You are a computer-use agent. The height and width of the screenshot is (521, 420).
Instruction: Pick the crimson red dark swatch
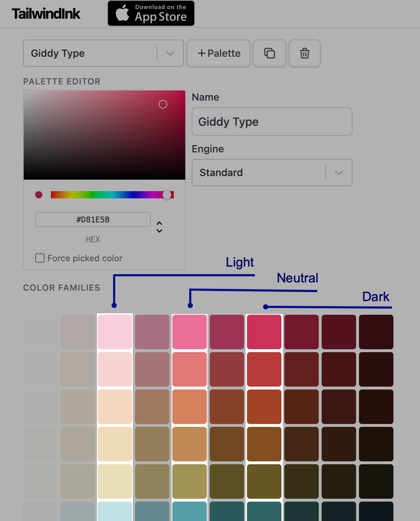click(264, 332)
